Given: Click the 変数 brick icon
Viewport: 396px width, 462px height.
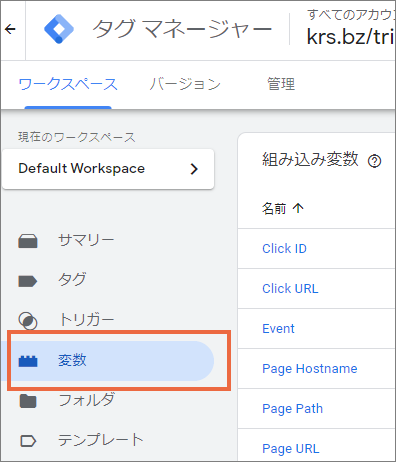Looking at the screenshot, I should tap(28, 361).
